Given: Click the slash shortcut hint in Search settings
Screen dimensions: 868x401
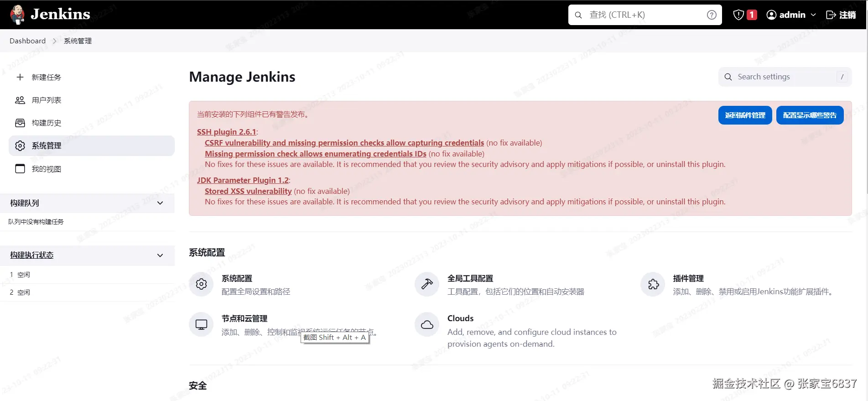Looking at the screenshot, I should pos(842,77).
